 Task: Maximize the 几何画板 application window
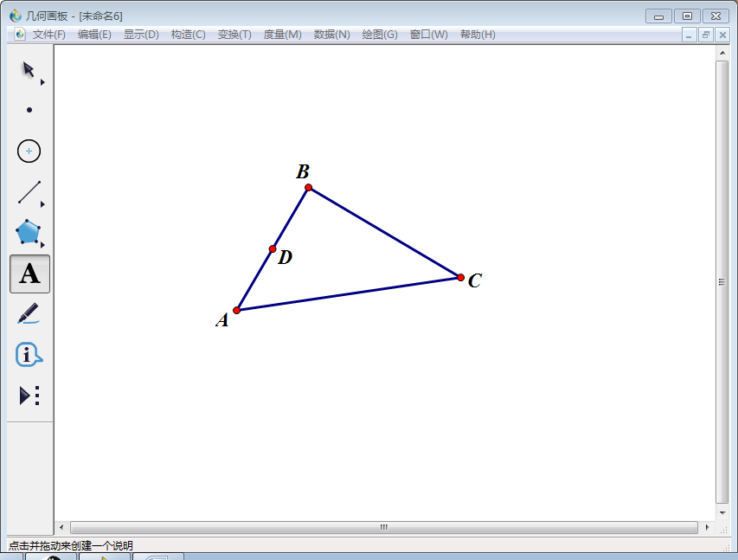tap(687, 16)
